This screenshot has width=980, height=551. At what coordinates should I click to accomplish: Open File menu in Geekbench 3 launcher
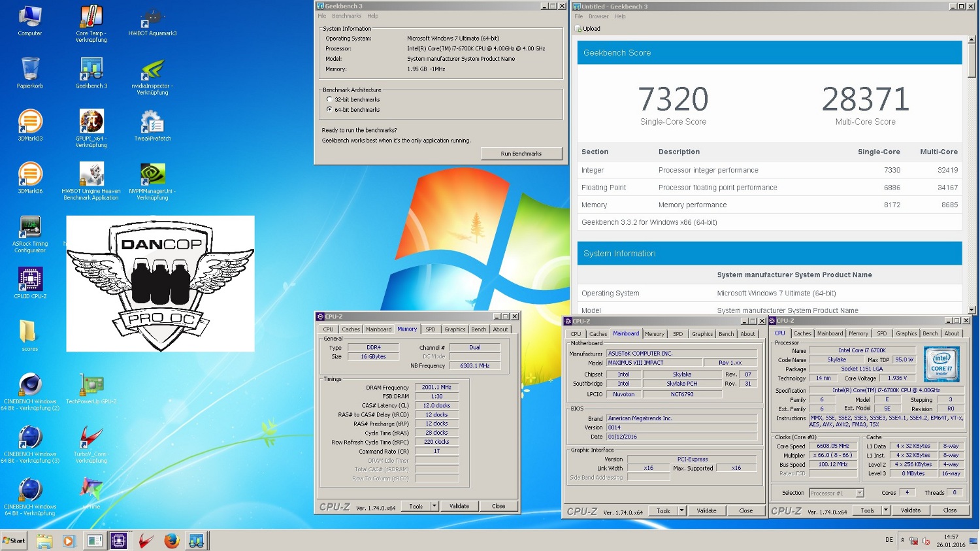(322, 16)
